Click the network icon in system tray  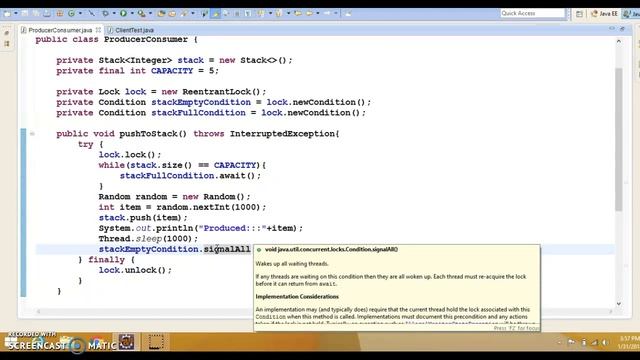tap(594, 342)
